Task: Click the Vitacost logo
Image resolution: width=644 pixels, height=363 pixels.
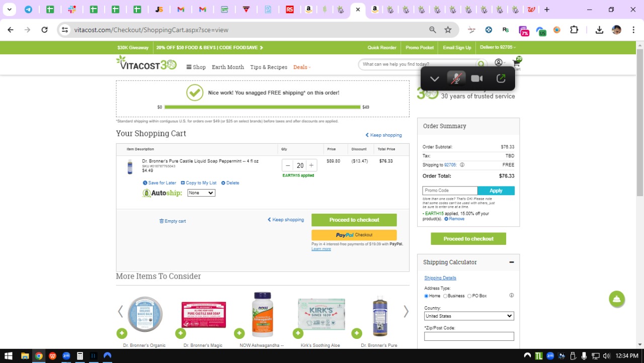Action: (146, 63)
